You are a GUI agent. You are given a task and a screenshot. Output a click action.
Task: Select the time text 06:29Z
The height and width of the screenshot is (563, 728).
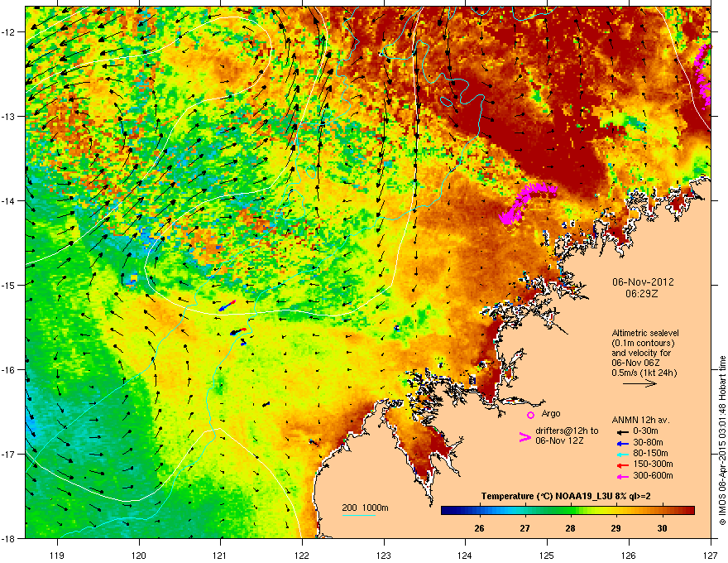coord(642,294)
